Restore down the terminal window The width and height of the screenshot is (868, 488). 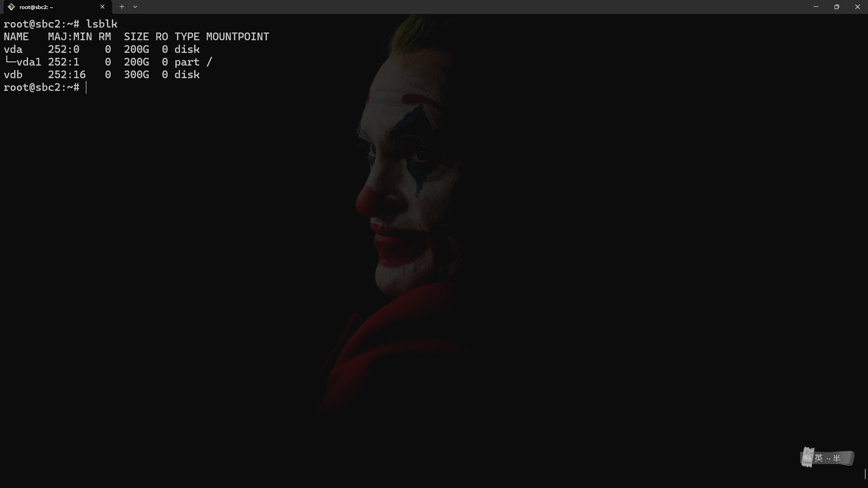tap(837, 7)
